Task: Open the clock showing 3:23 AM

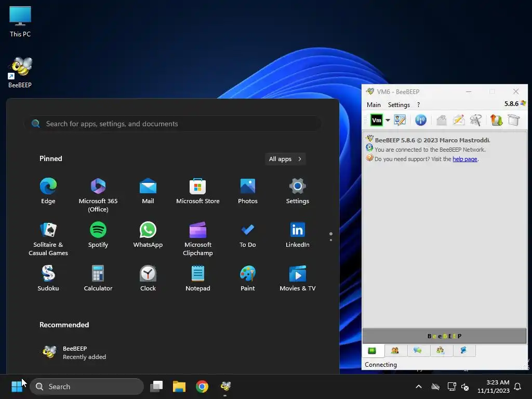Action: tap(494, 387)
